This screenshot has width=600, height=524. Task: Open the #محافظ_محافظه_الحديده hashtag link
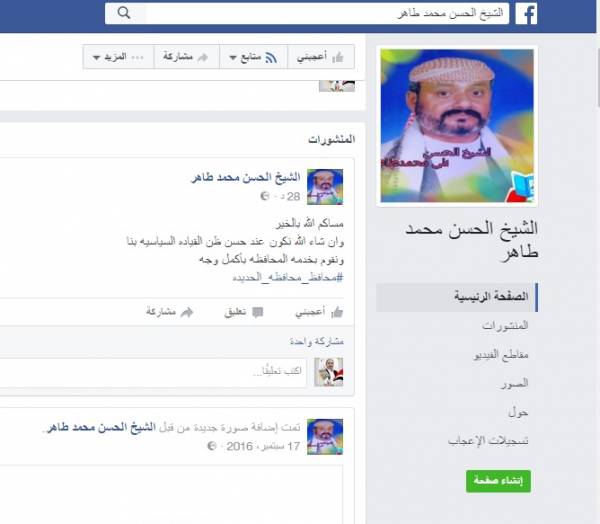(x=287, y=277)
